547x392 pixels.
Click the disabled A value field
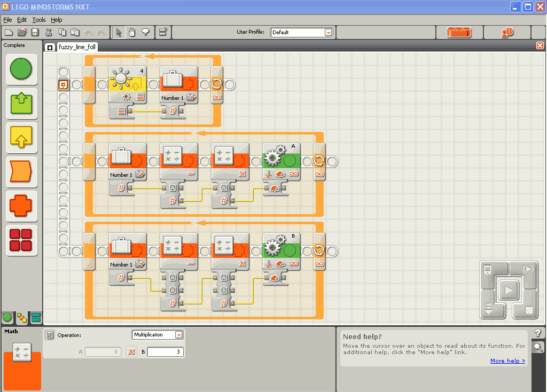click(103, 352)
